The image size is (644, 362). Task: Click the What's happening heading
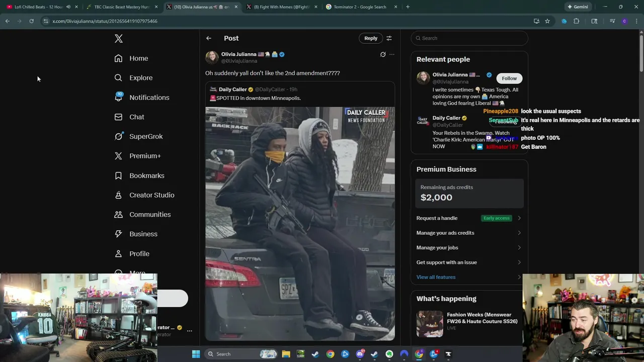click(x=446, y=299)
